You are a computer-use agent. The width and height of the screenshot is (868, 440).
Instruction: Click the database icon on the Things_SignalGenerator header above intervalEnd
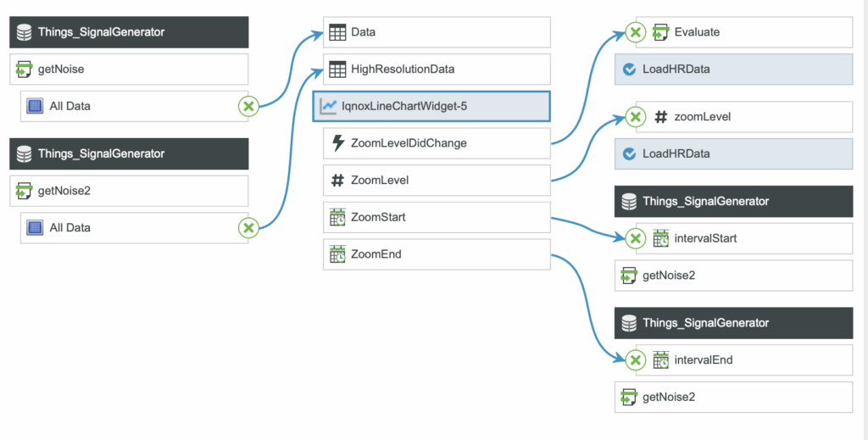pyautogui.click(x=629, y=323)
